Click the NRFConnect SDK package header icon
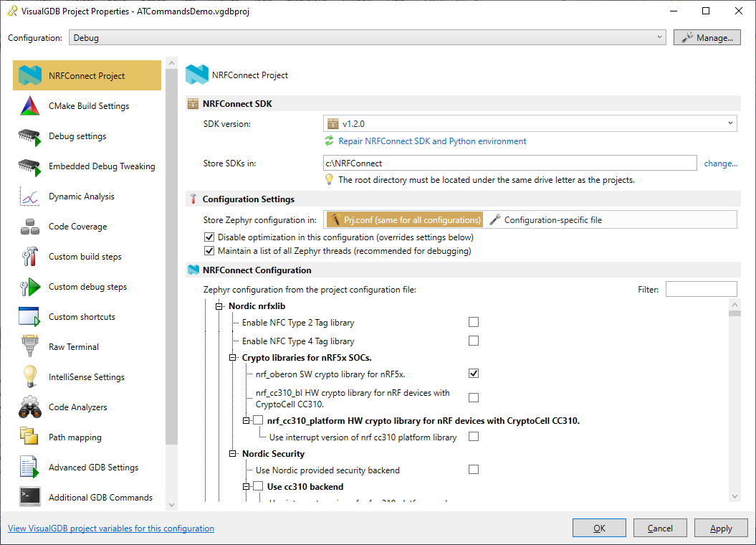Viewport: 756px width, 545px height. (x=193, y=104)
